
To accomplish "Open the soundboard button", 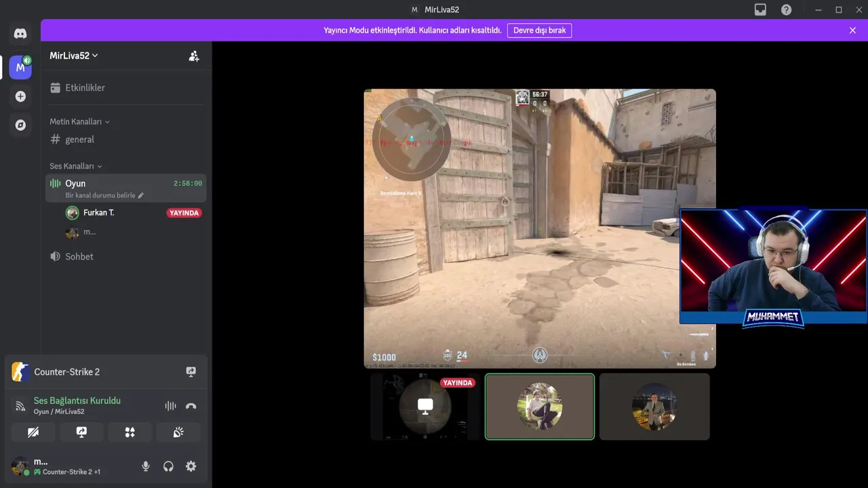I will tap(178, 432).
